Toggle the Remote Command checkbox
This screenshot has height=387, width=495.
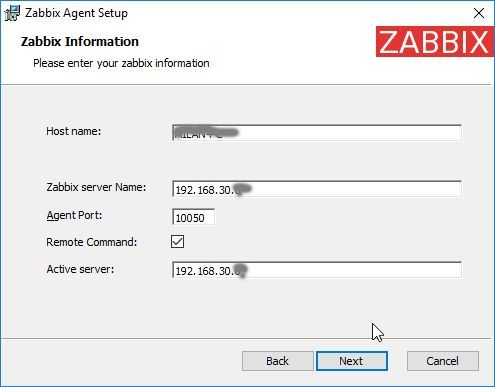coord(177,242)
